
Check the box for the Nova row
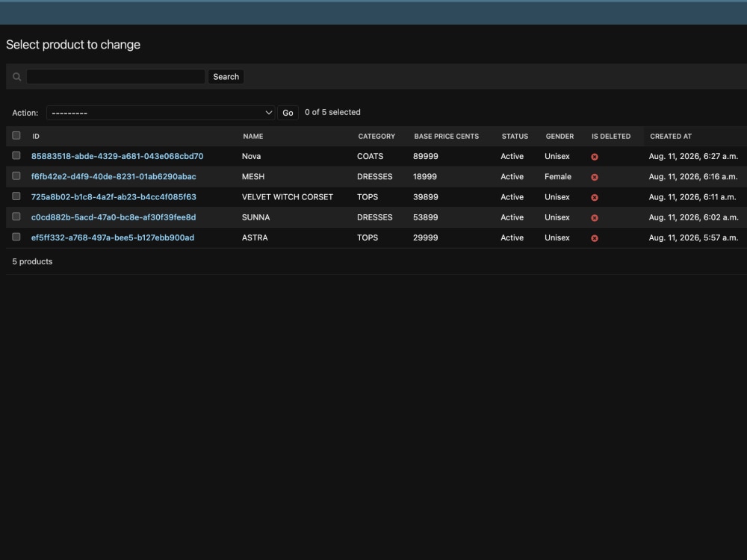coord(16,156)
